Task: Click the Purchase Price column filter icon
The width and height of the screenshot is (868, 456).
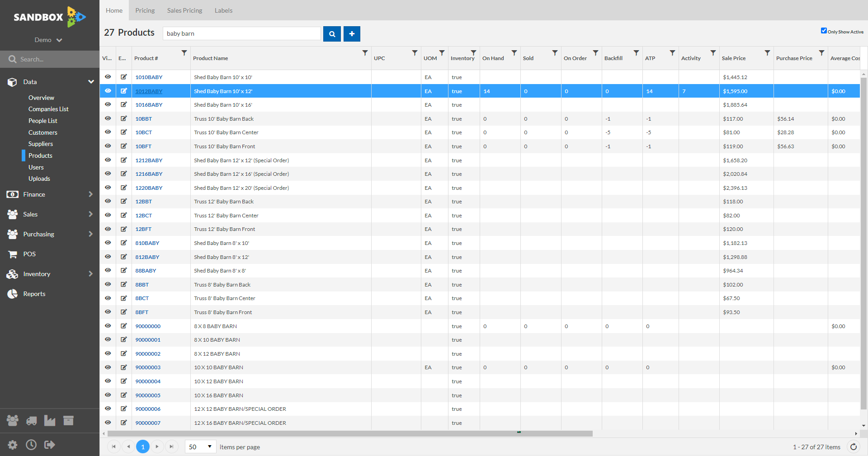Action: (x=821, y=53)
